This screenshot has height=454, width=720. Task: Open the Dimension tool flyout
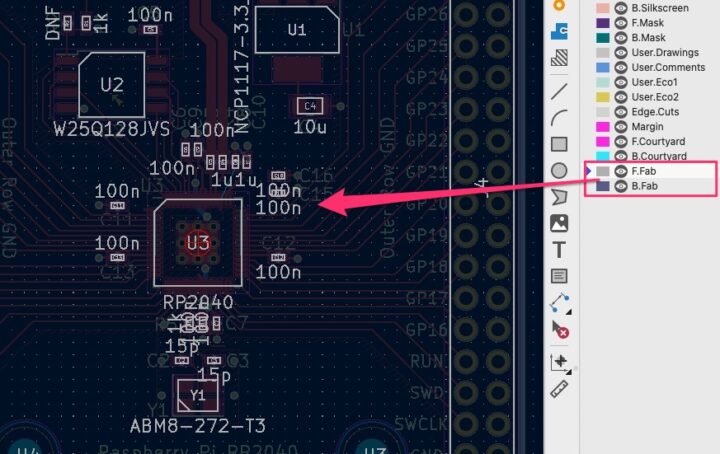pyautogui.click(x=559, y=302)
